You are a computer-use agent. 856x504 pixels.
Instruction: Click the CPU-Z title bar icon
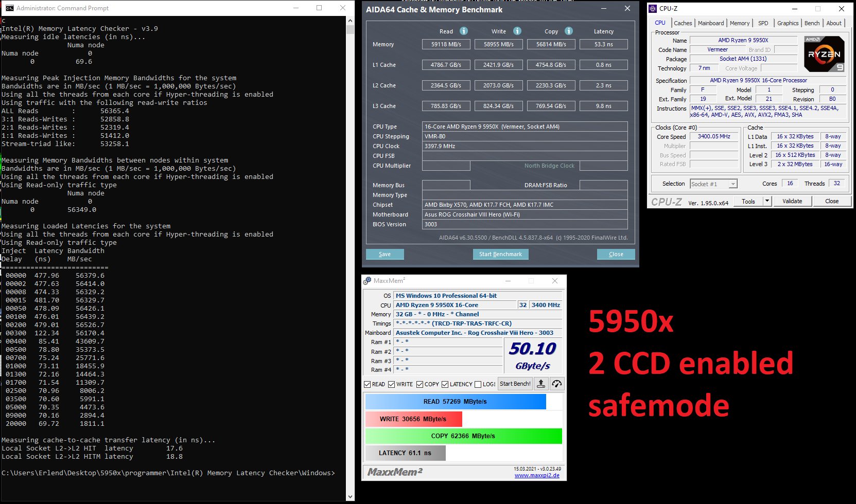pos(653,8)
